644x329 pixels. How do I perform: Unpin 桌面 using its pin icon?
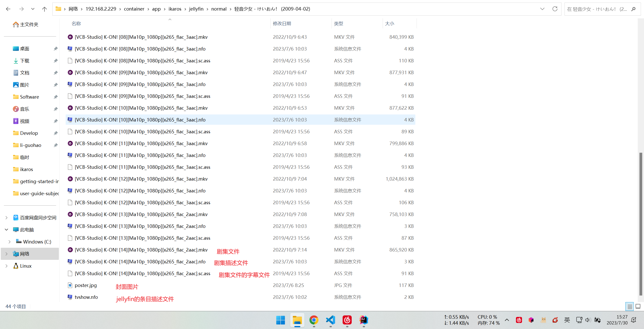56,49
